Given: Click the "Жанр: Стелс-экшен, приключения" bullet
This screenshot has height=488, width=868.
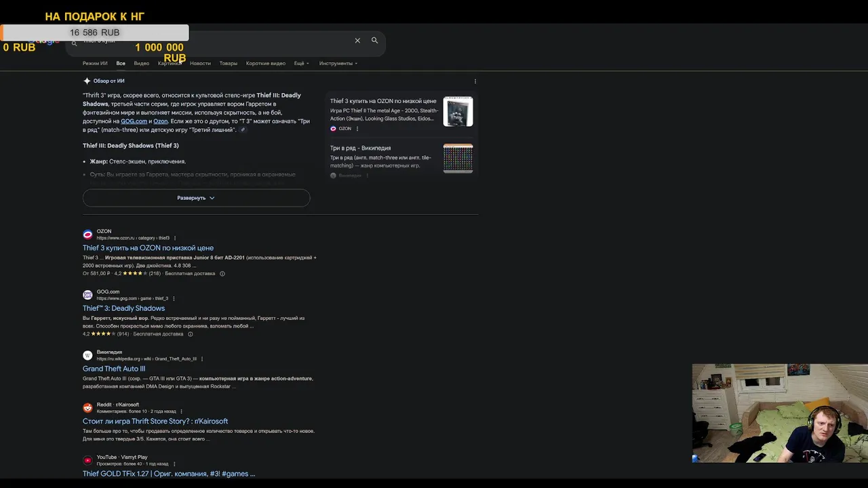Looking at the screenshot, I should pyautogui.click(x=138, y=161).
